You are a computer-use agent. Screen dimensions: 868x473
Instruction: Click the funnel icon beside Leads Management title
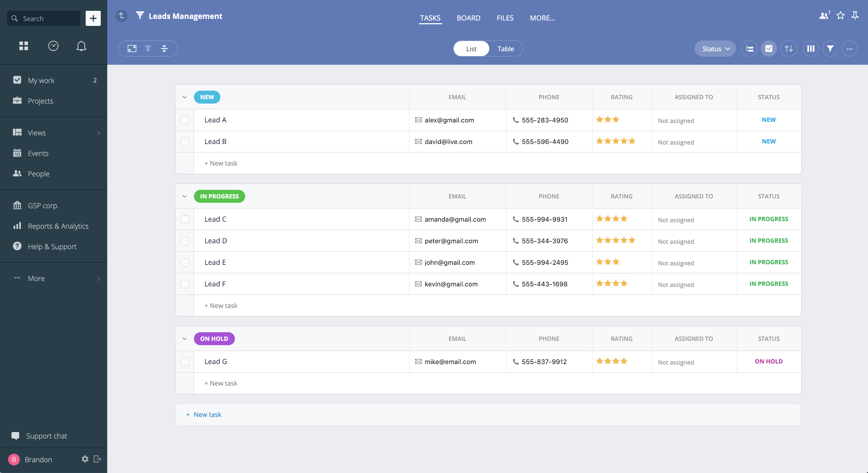pyautogui.click(x=140, y=16)
